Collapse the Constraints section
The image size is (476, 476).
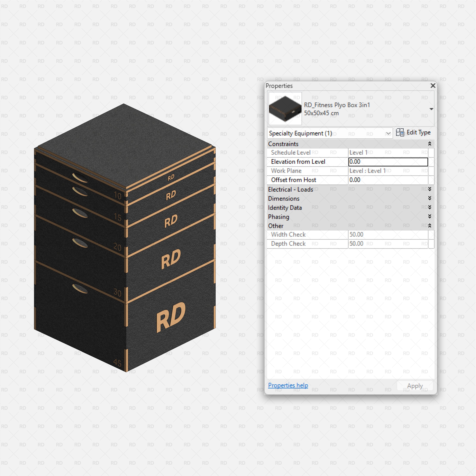point(430,144)
